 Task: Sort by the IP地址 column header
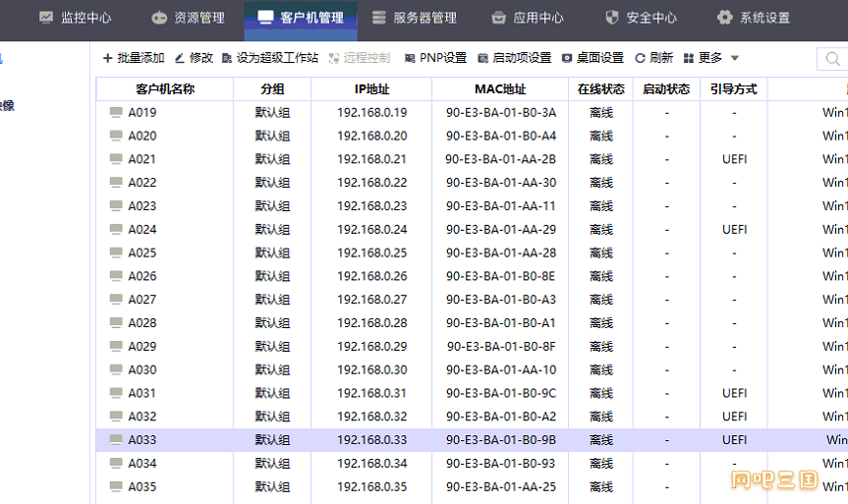371,88
